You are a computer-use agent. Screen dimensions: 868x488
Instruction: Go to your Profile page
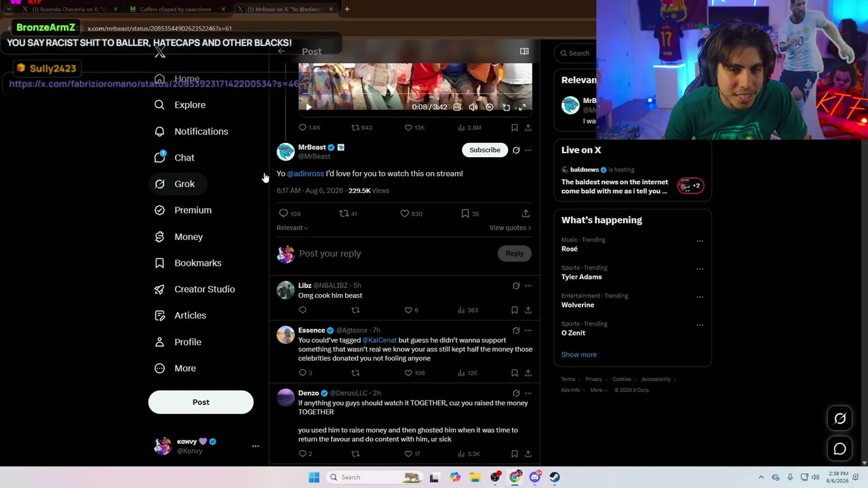tap(178, 342)
